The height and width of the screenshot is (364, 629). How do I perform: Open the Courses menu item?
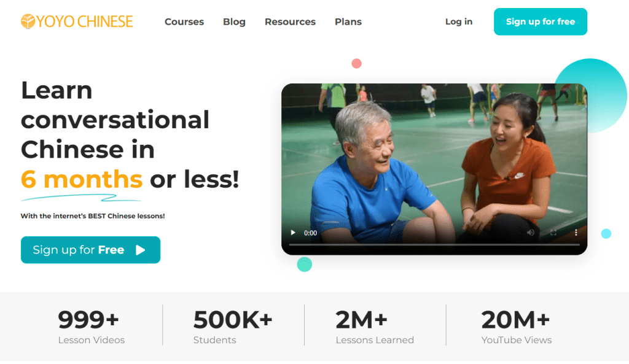pyautogui.click(x=184, y=21)
